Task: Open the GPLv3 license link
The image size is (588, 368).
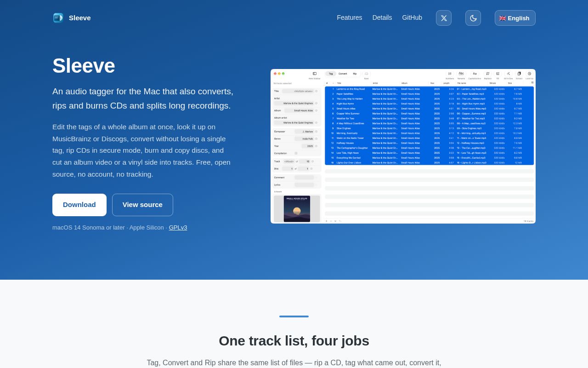Action: [178, 227]
